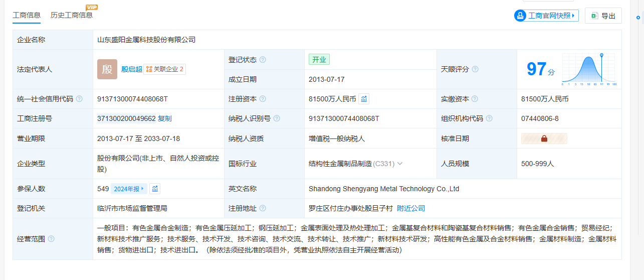644x280 pixels.
Task: Open 殷启超 legal representative link
Action: point(132,69)
